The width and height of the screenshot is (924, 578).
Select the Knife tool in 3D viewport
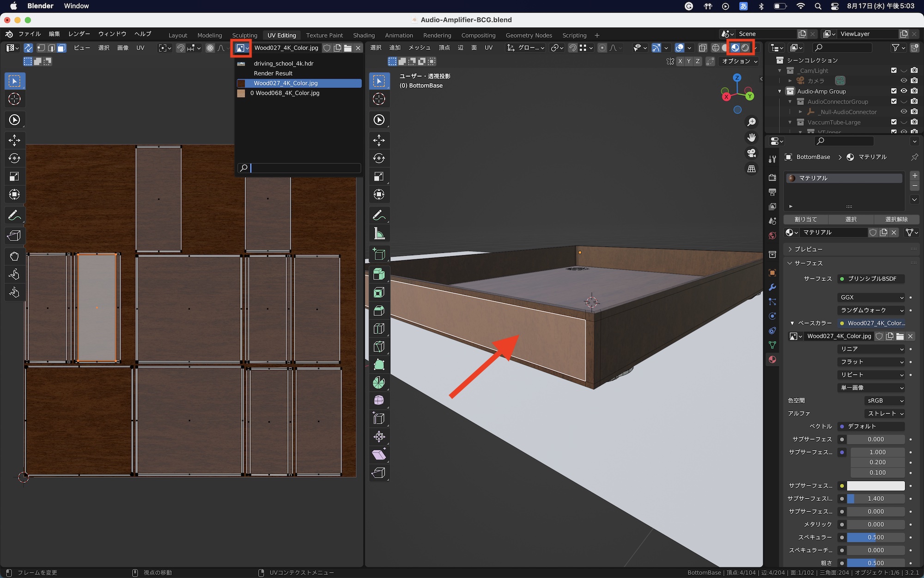pos(379,347)
